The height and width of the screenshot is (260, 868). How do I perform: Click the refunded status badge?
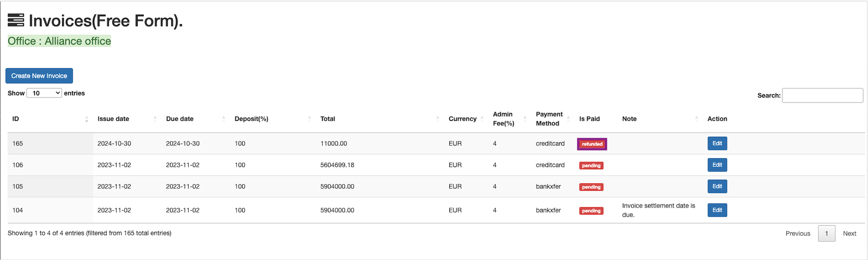tap(592, 144)
